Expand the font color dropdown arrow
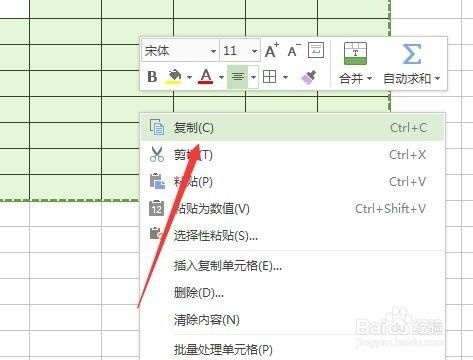The image size is (473, 360). (221, 77)
